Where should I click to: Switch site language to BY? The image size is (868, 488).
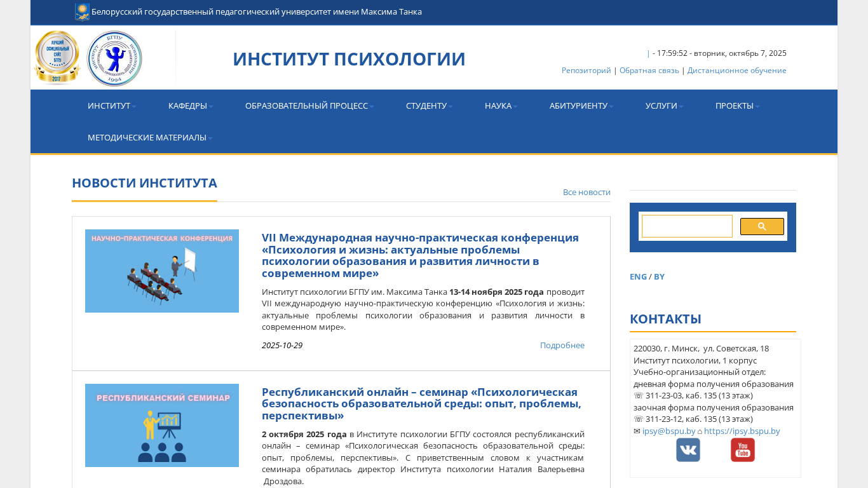coord(659,276)
